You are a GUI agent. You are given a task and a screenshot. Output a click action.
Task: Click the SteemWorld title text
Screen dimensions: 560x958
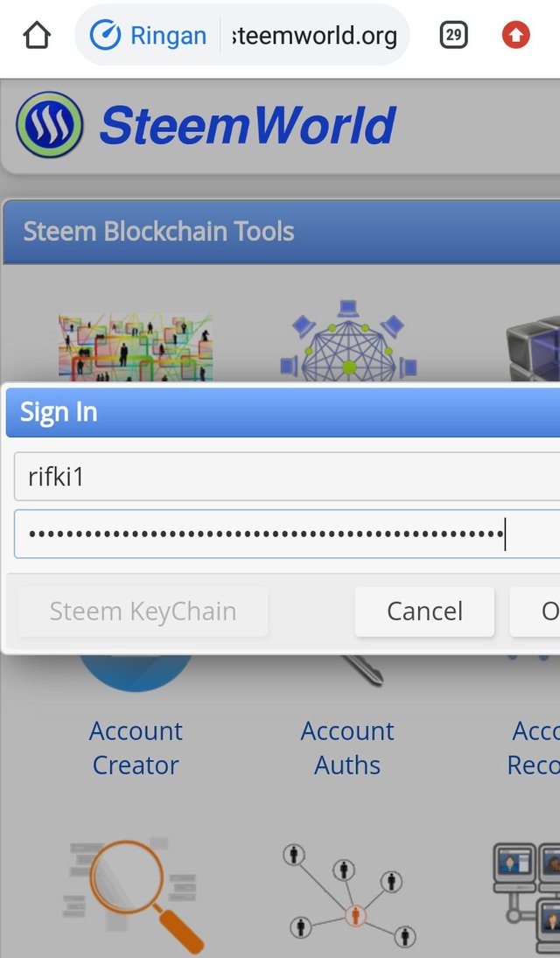(x=248, y=125)
